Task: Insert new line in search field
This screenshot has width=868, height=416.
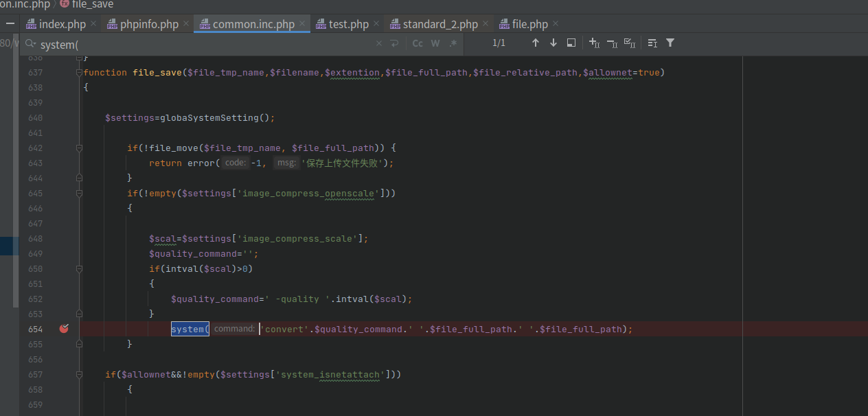Action: coord(394,43)
